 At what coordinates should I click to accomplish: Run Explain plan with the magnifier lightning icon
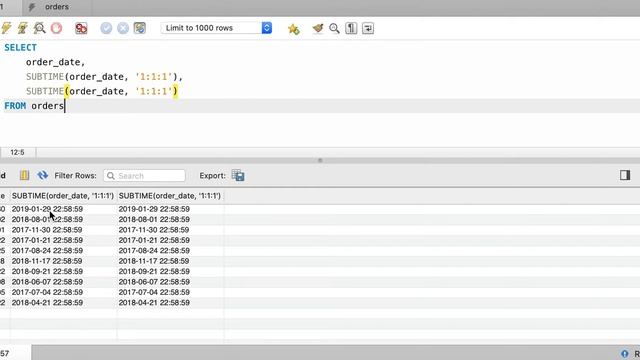40,28
